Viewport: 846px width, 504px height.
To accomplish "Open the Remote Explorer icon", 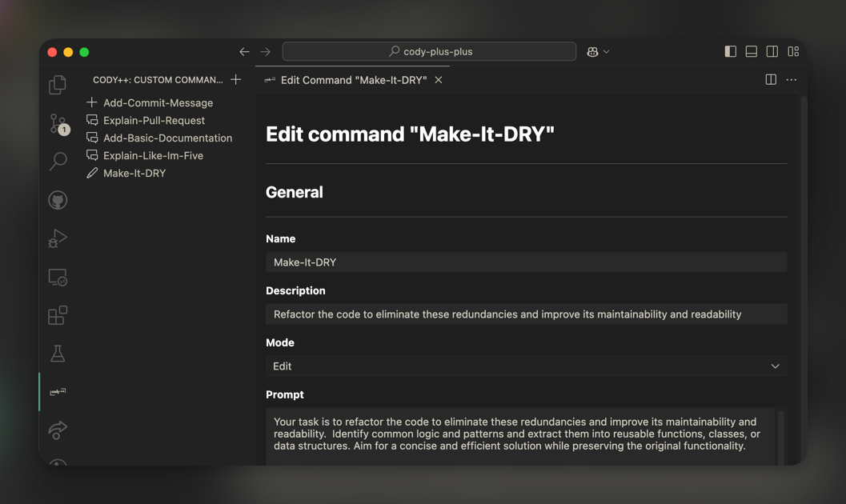I will (x=58, y=277).
